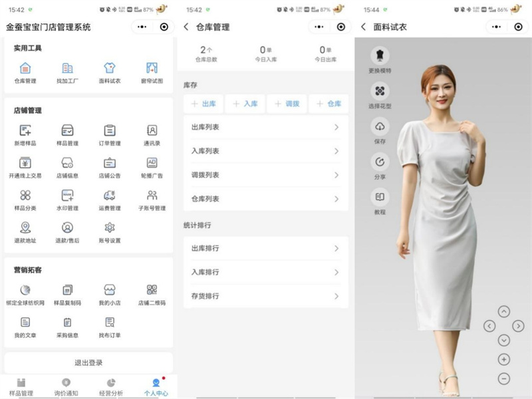The width and height of the screenshot is (532, 399).
Task: Click 新增样品 add sample icon
Action: click(x=25, y=131)
